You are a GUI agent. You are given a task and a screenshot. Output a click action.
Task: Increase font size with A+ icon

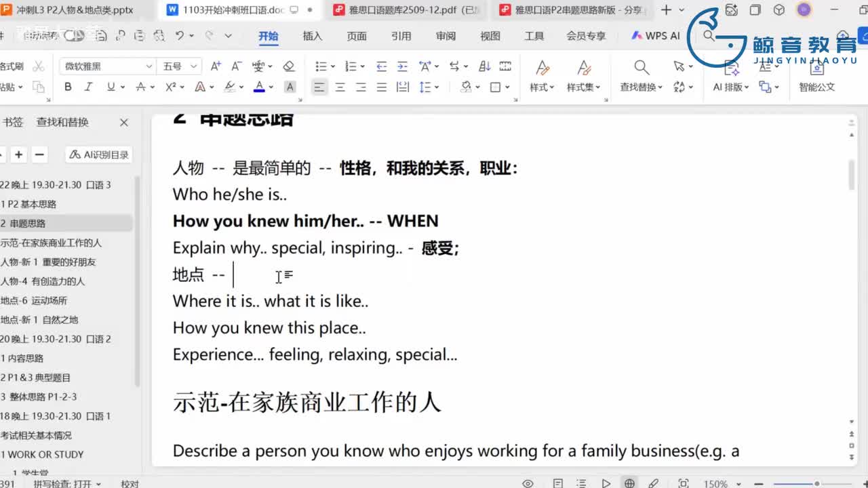coord(216,66)
